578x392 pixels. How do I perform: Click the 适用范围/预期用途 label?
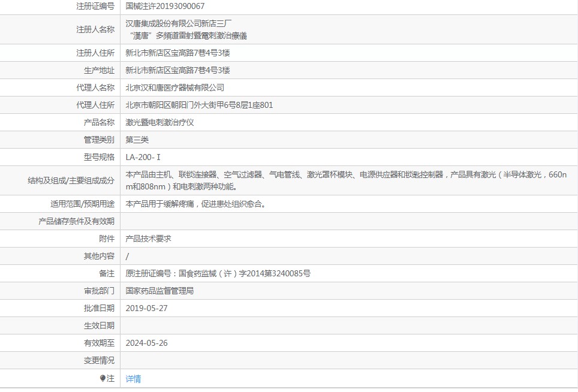coord(83,204)
